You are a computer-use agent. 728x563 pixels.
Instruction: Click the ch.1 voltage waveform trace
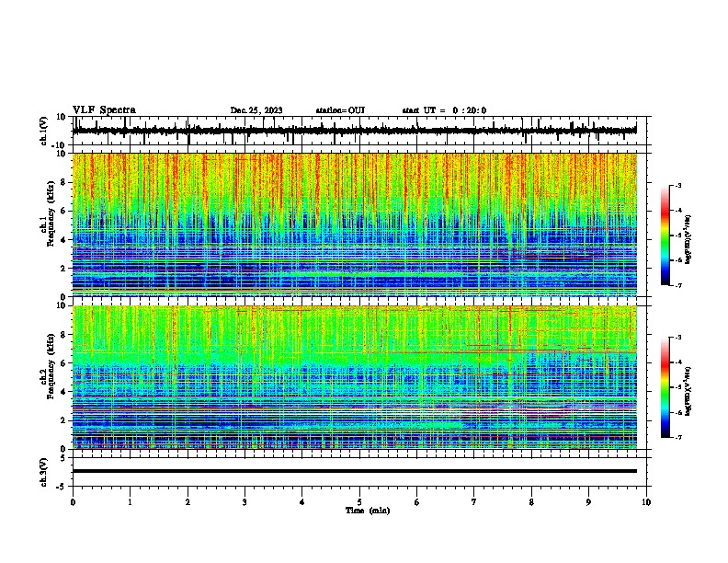click(355, 131)
